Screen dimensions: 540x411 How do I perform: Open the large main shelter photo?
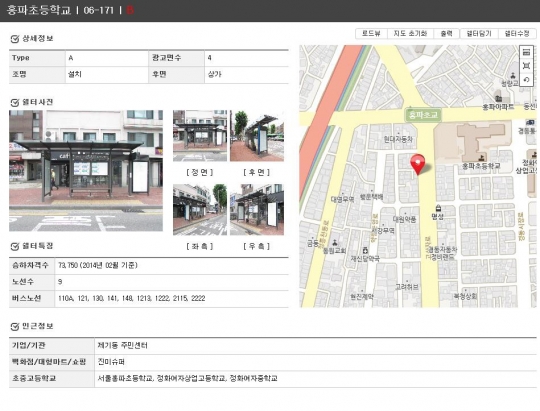pos(86,171)
